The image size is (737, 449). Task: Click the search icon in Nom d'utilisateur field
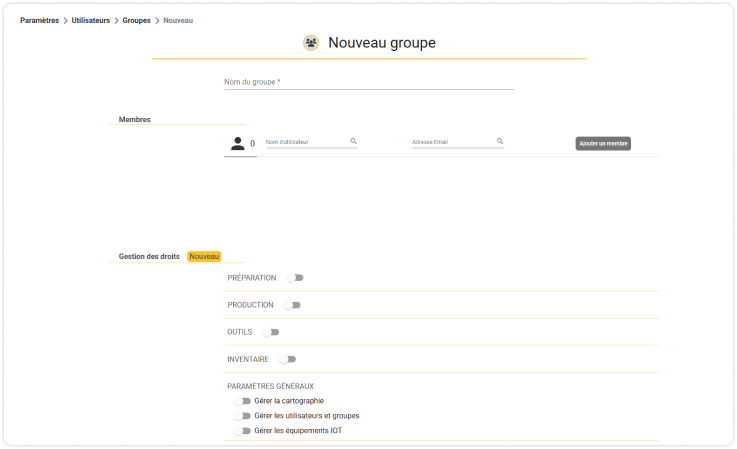(x=353, y=141)
